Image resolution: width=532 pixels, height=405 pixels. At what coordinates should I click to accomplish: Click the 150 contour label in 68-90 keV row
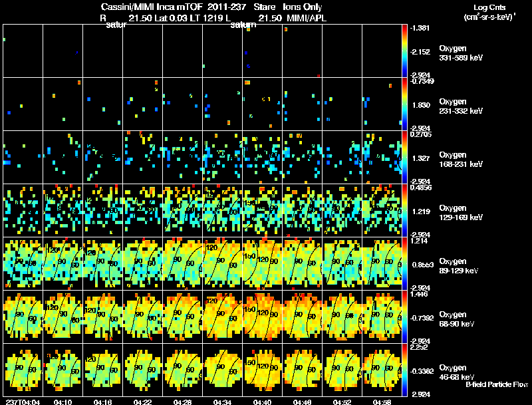249,310
